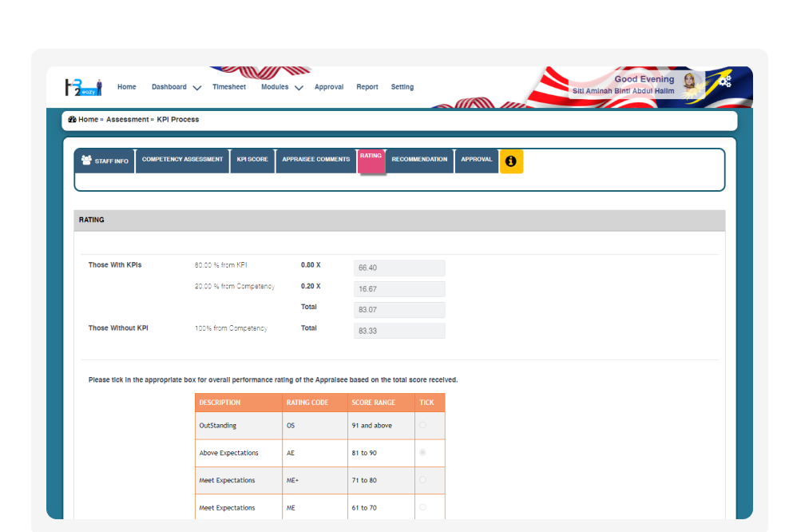Select the OutStanding rating radio button
Screen dimensions: 785x532
coord(422,425)
